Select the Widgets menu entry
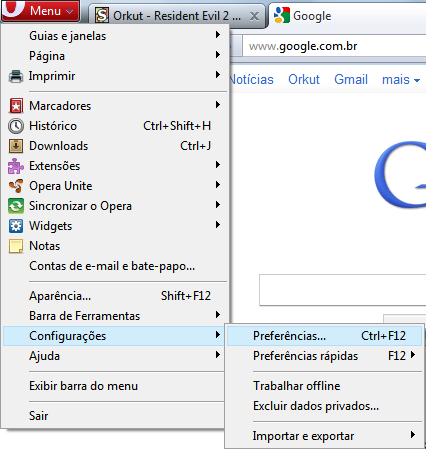Viewport: 426px width, 449px height. point(115,226)
